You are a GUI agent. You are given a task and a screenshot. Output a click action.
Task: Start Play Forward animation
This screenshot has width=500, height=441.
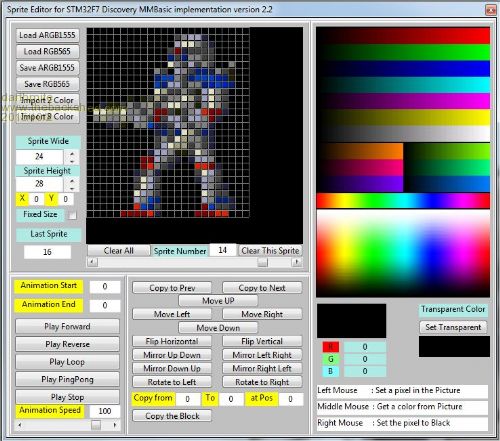click(x=67, y=327)
